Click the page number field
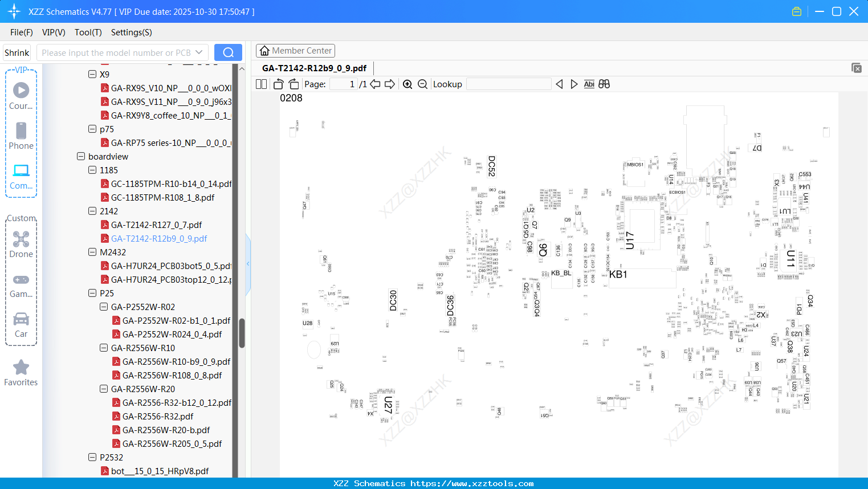The width and height of the screenshot is (868, 489). (344, 84)
